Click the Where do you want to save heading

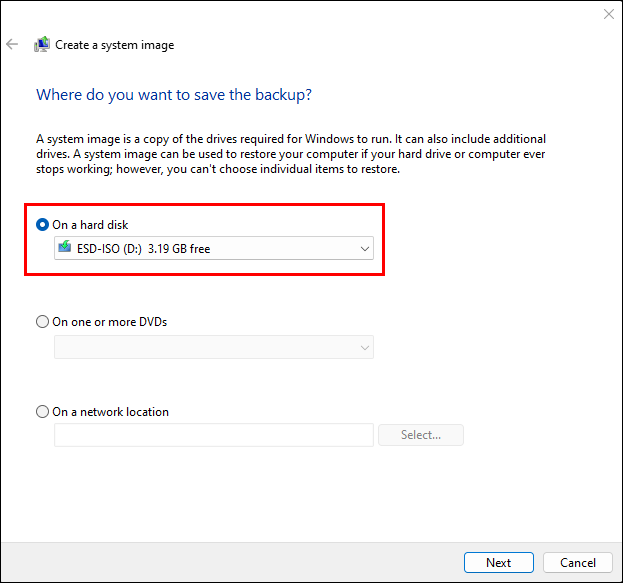click(174, 95)
